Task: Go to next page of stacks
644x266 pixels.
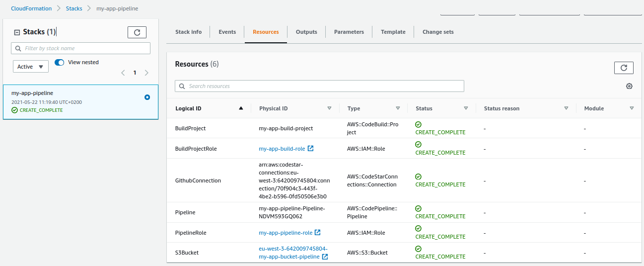Action: 146,73
